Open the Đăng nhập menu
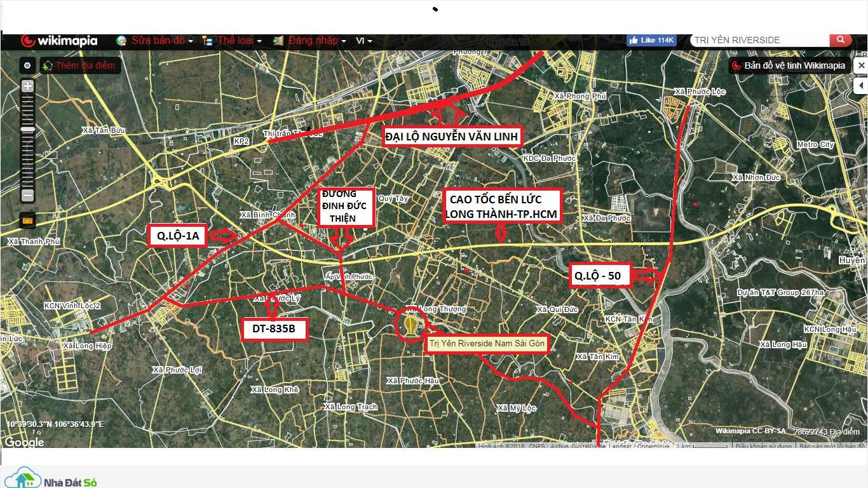The image size is (868, 488). [313, 41]
